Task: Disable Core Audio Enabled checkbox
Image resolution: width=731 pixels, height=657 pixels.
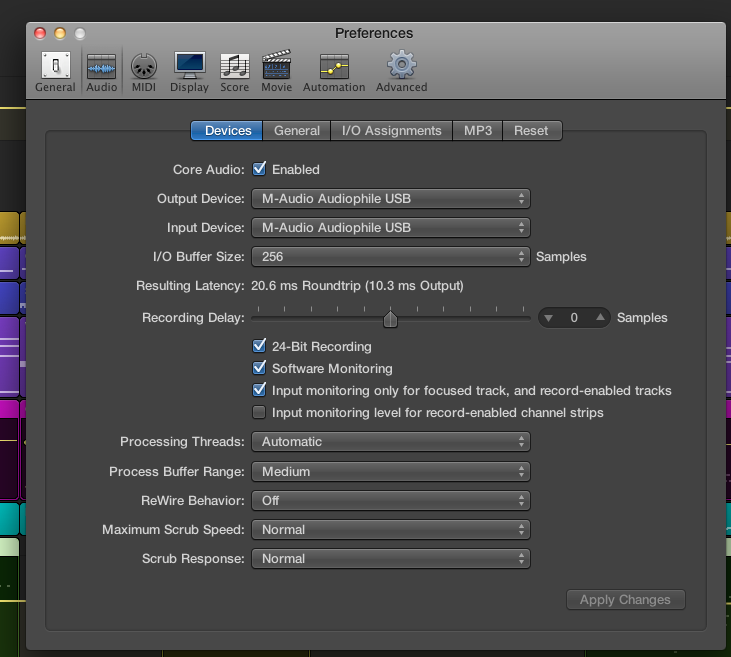Action: click(259, 169)
